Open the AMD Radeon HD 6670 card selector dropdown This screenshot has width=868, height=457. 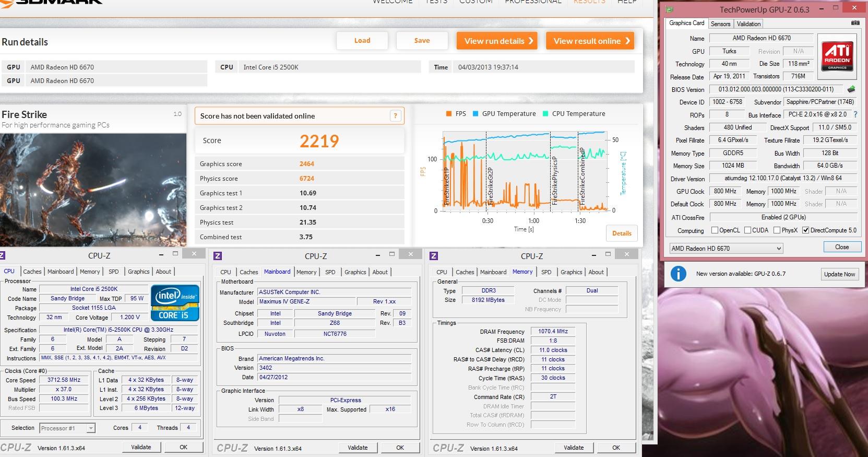726,249
